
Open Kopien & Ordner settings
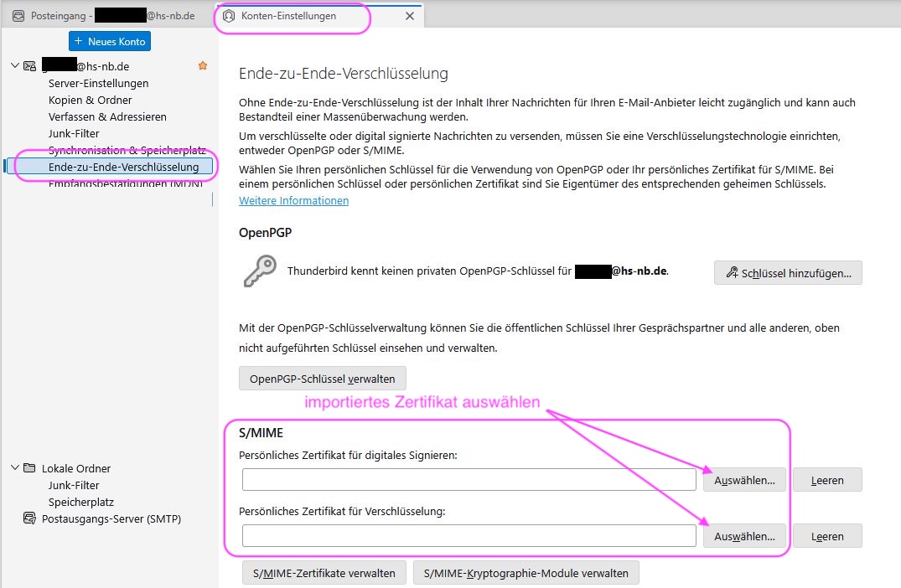pos(91,100)
